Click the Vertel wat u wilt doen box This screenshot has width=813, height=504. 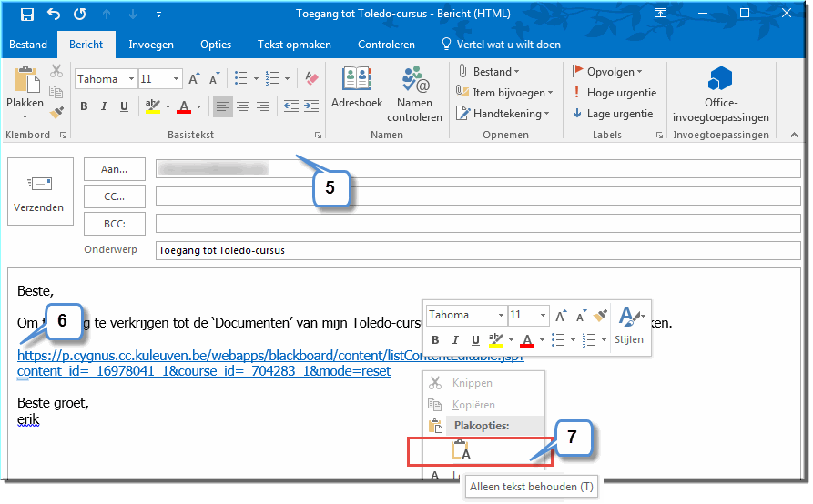pyautogui.click(x=501, y=45)
